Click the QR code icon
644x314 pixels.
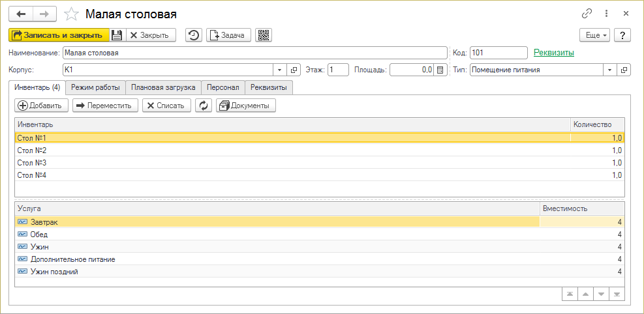(264, 35)
